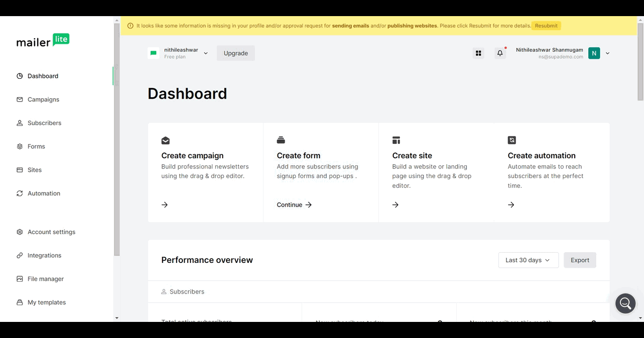Click the arrow under Create campaign
644x338 pixels.
[165, 205]
